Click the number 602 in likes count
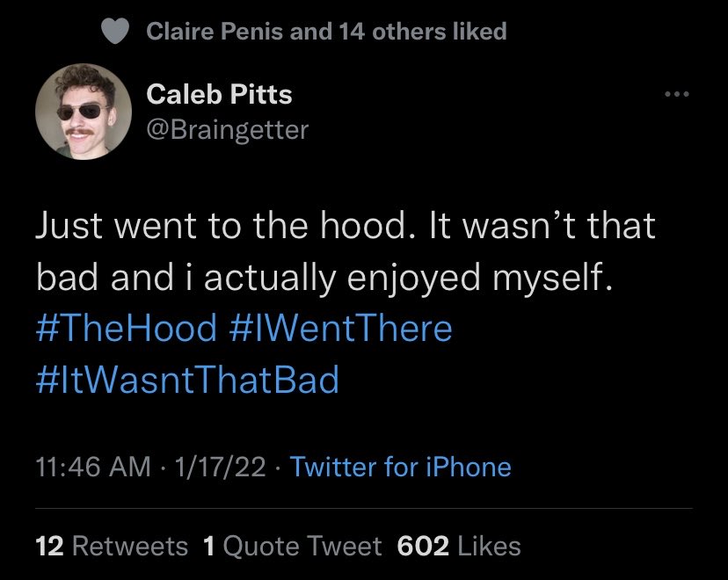Viewport: 728px width, 580px height. pyautogui.click(x=423, y=546)
